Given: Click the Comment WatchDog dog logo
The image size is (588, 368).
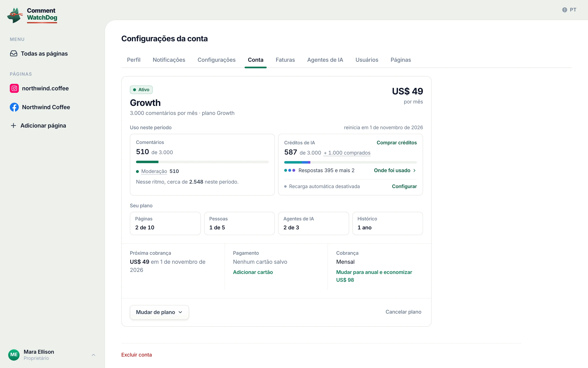Looking at the screenshot, I should (x=15, y=15).
